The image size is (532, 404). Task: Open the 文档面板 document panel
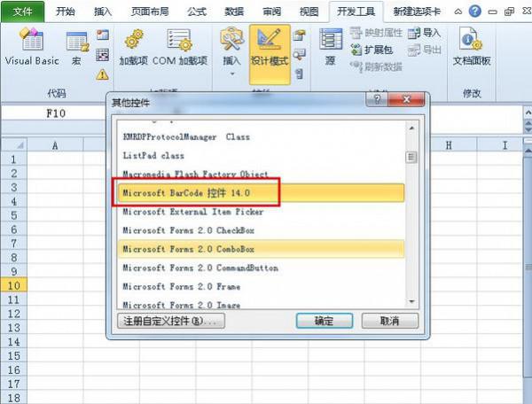point(470,49)
